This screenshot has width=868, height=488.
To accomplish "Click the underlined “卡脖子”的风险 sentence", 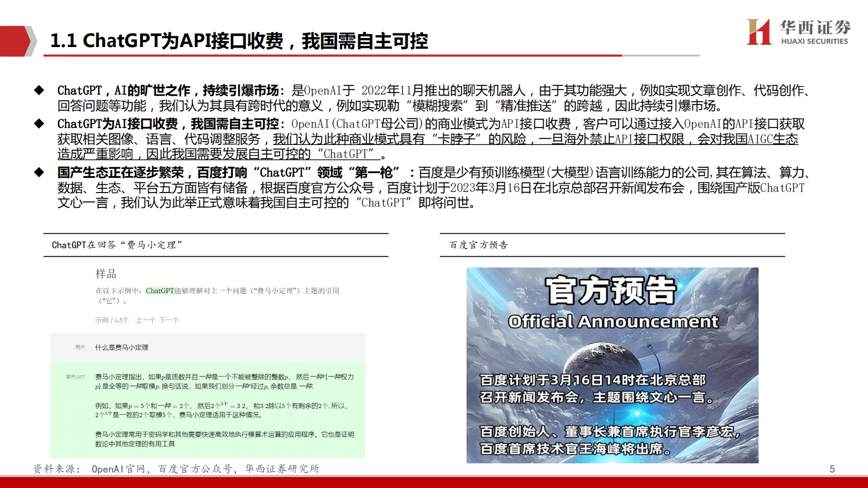I will tap(535, 139).
